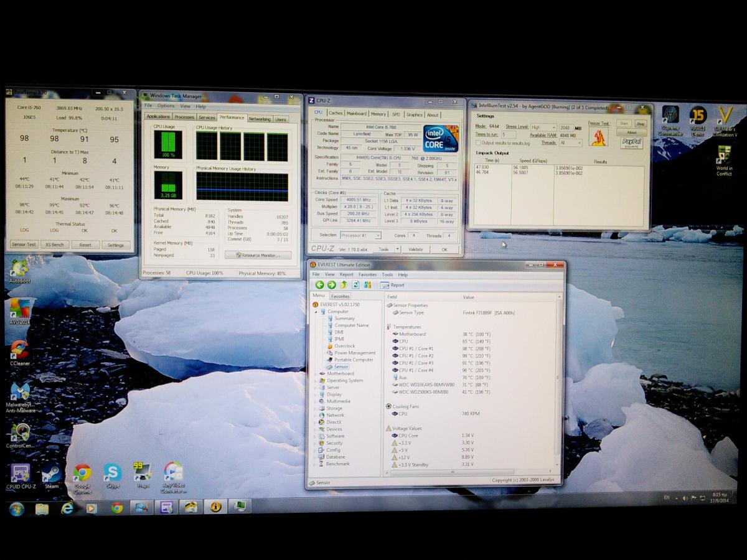
Task: Click the Times to run input field
Action: 509,134
